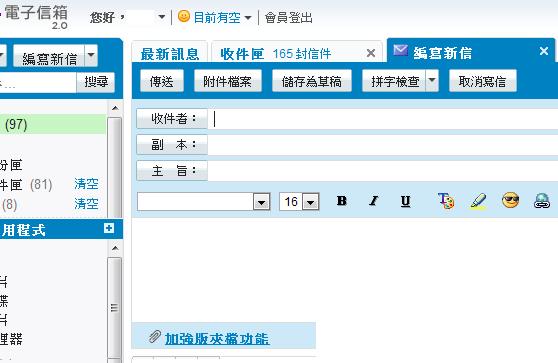Click 儲存為草稿 to save draft
This screenshot has height=363, width=558.
(311, 81)
